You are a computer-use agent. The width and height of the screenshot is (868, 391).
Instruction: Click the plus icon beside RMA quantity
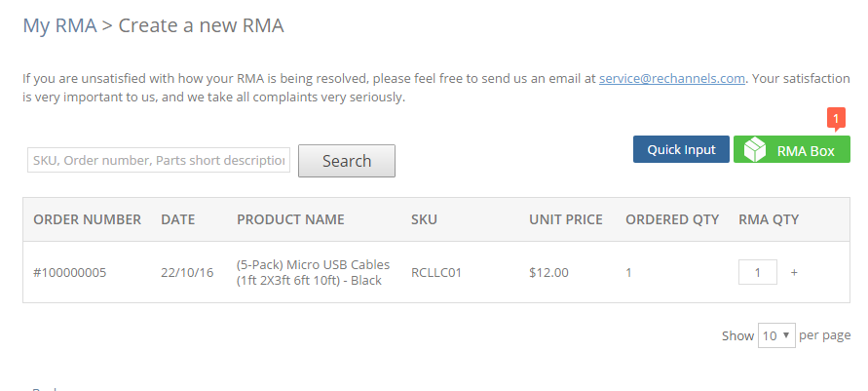(x=794, y=272)
